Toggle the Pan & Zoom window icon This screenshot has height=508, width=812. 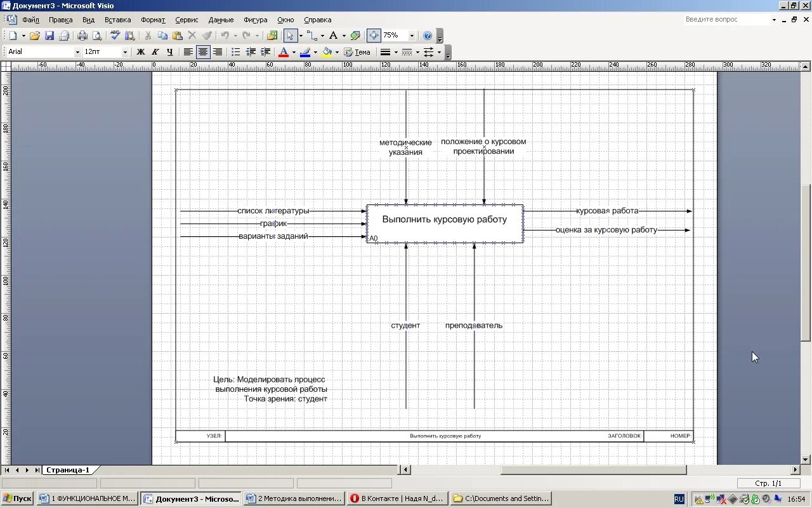374,36
